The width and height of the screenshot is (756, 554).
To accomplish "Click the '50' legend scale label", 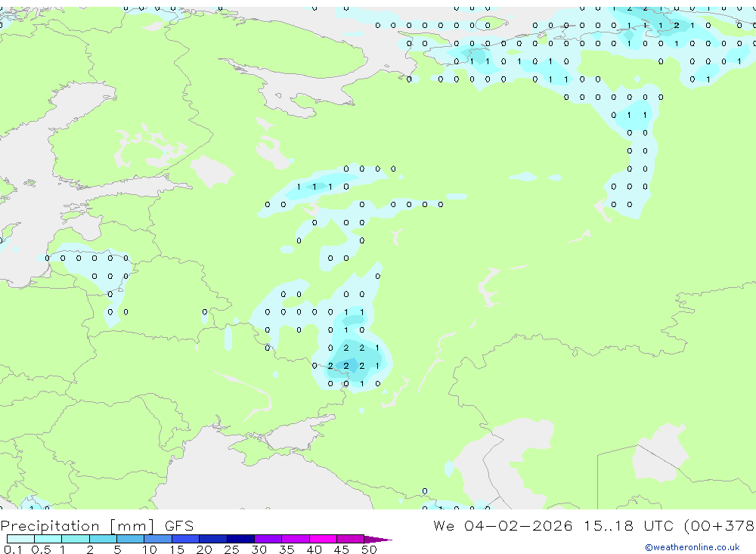I will pos(369,549).
